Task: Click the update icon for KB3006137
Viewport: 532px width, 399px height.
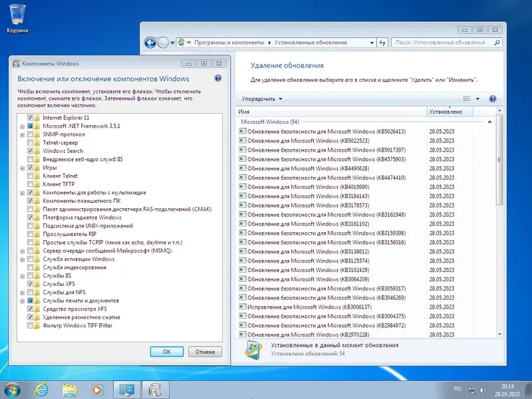Action: [x=243, y=307]
